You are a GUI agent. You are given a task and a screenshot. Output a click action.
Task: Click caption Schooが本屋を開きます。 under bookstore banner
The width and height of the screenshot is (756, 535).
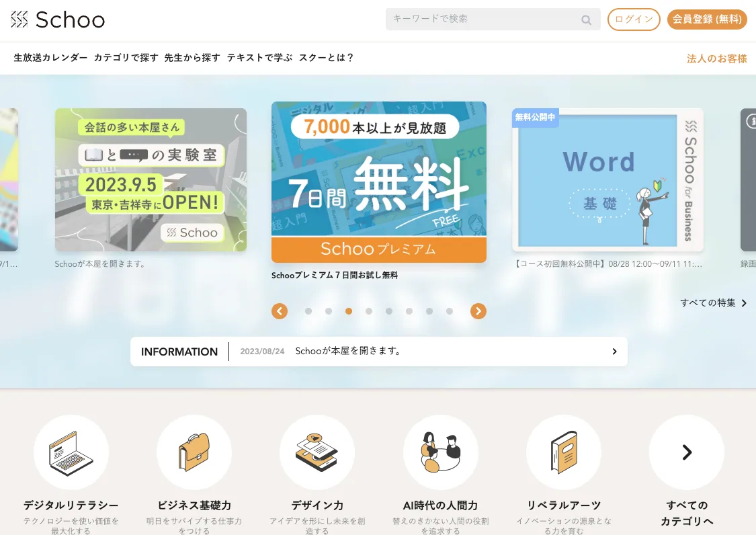point(100,264)
